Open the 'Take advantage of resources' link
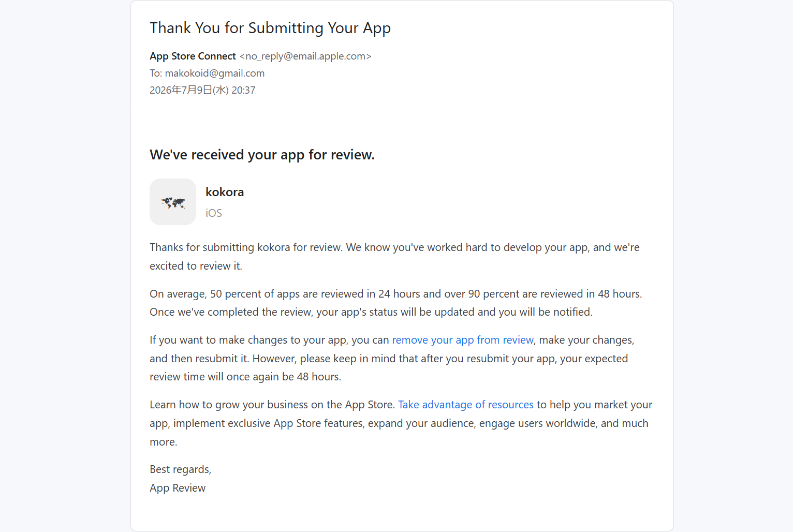This screenshot has height=532, width=793. click(x=466, y=405)
